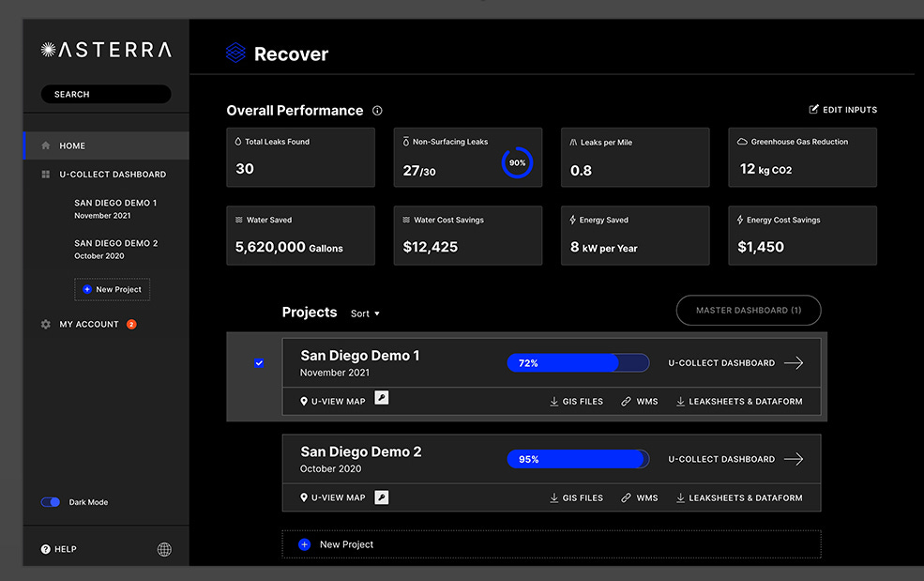
Task: Open San Diego Demo 1 dashboard arrow
Action: 794,363
